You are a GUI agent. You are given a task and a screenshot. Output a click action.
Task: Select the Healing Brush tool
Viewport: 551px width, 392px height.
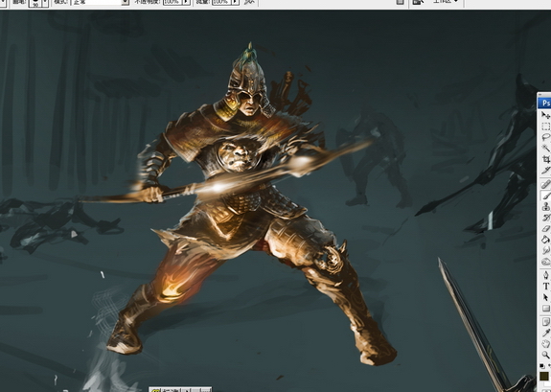(545, 184)
